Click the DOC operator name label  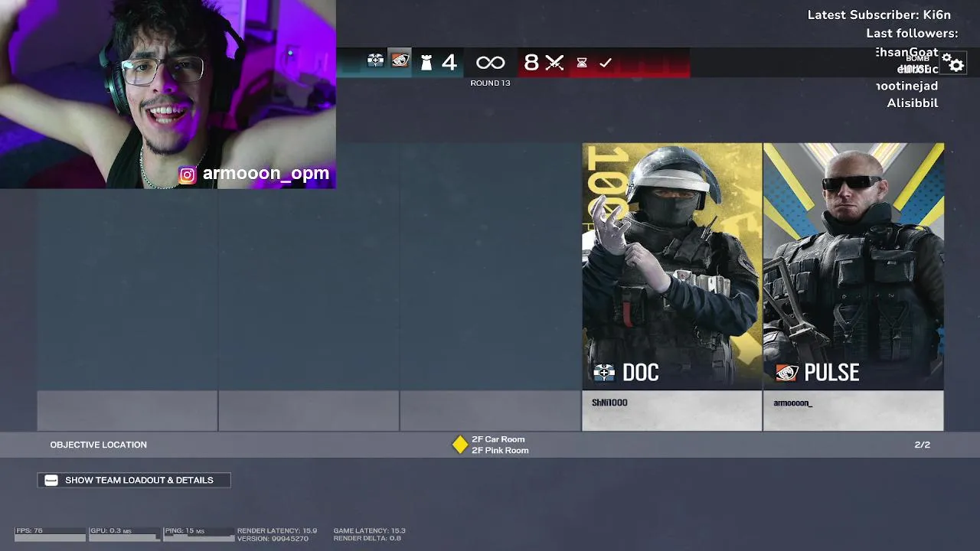coord(641,373)
